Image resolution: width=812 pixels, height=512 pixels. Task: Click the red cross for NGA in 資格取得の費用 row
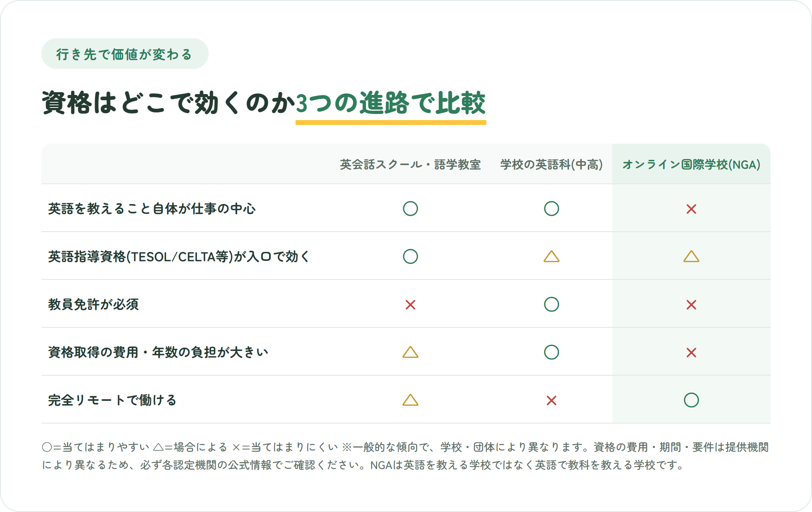(x=691, y=353)
